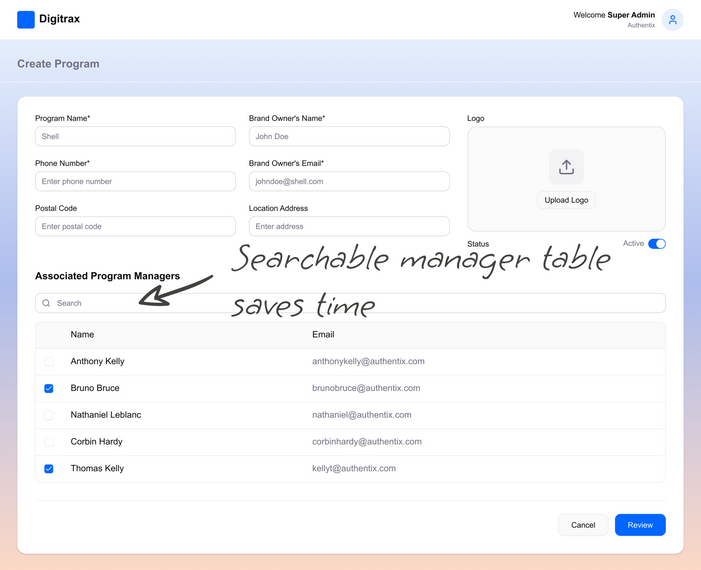Select the name Anthony Kelly

point(97,361)
